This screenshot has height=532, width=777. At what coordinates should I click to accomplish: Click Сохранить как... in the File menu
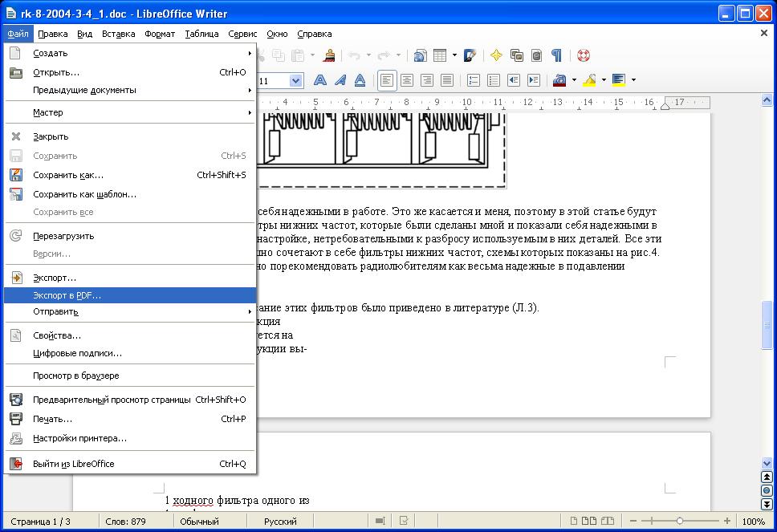pyautogui.click(x=68, y=175)
